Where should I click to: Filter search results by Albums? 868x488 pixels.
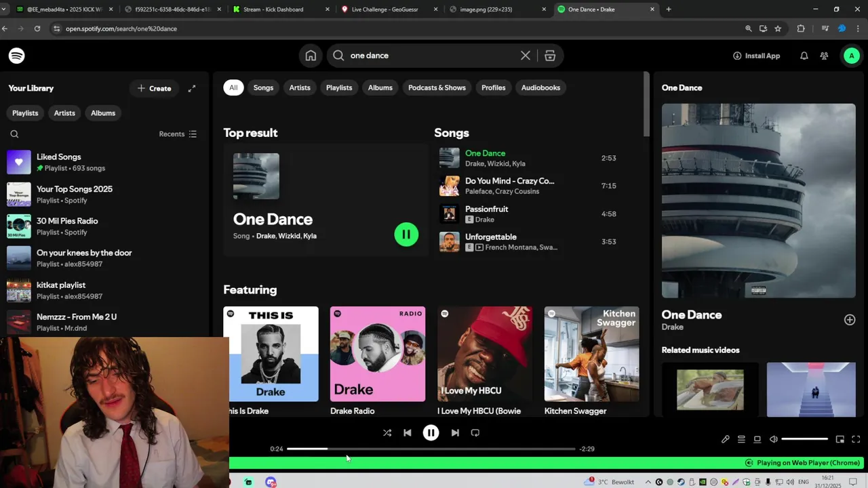pyautogui.click(x=380, y=87)
